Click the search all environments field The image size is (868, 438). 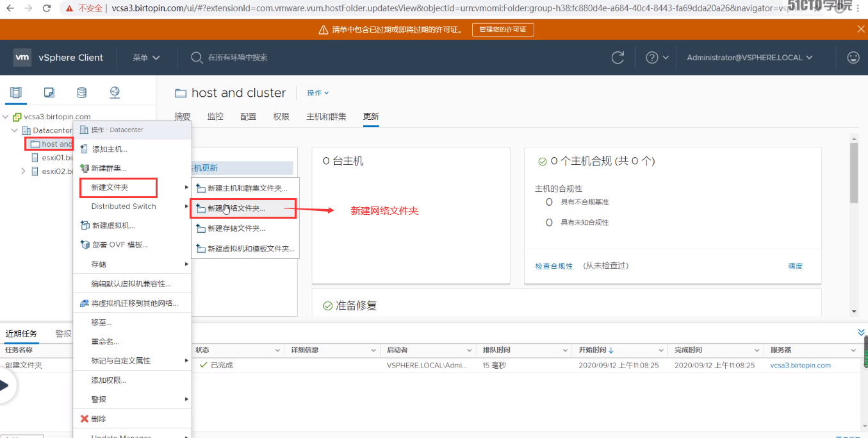pyautogui.click(x=238, y=57)
